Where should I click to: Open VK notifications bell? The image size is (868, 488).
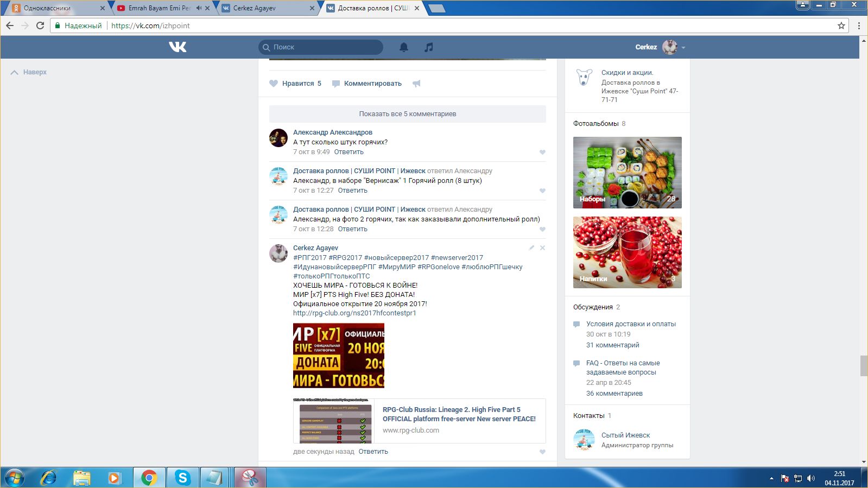click(x=403, y=47)
